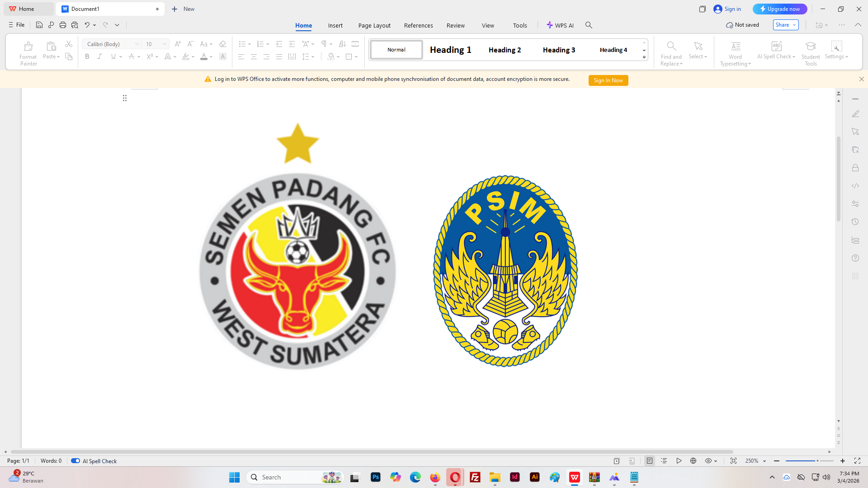Open the Share dropdown arrow
868x488 pixels.
[x=794, y=25]
